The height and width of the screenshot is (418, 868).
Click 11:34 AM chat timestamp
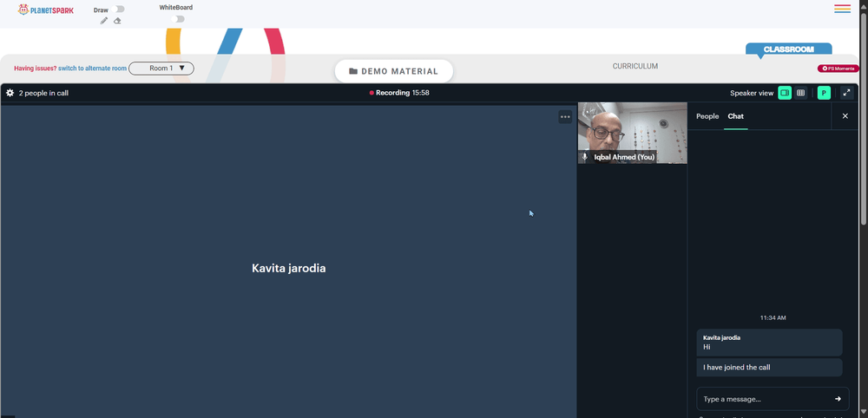[x=773, y=318]
